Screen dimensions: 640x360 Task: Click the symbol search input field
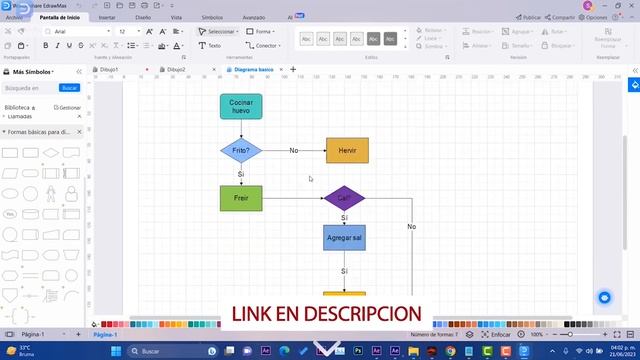pyautogui.click(x=30, y=88)
